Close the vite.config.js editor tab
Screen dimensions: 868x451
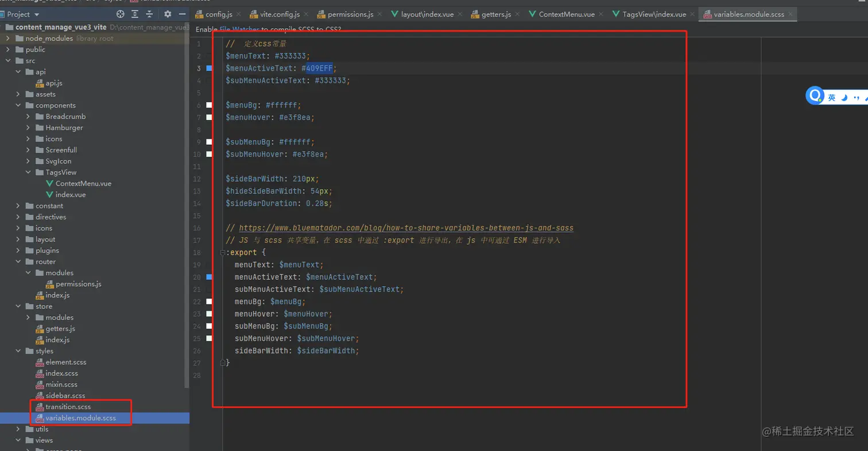307,14
